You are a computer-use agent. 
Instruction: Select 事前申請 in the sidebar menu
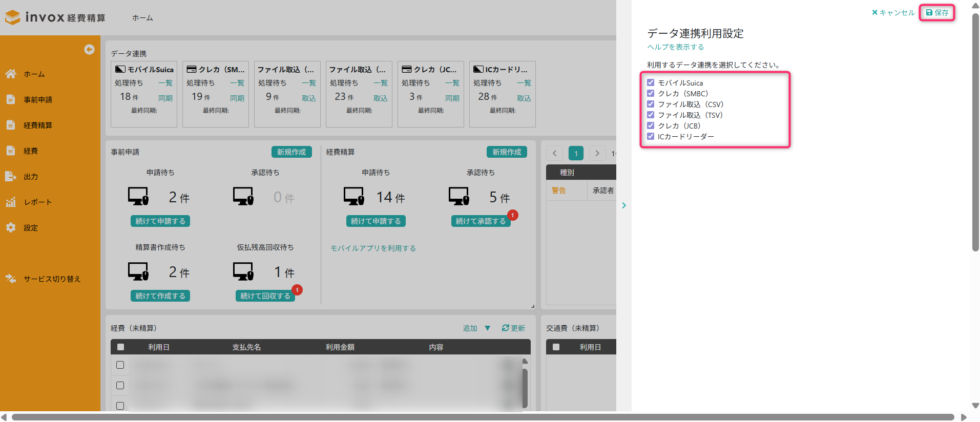click(37, 99)
